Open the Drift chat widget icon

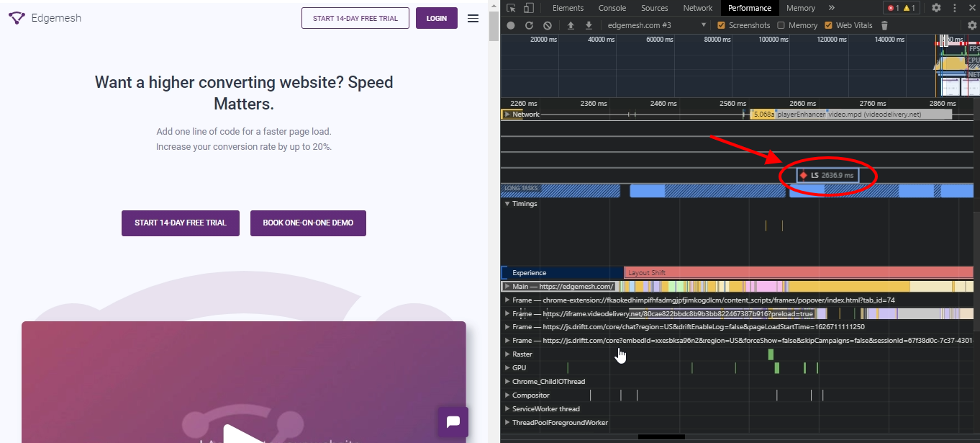click(453, 422)
